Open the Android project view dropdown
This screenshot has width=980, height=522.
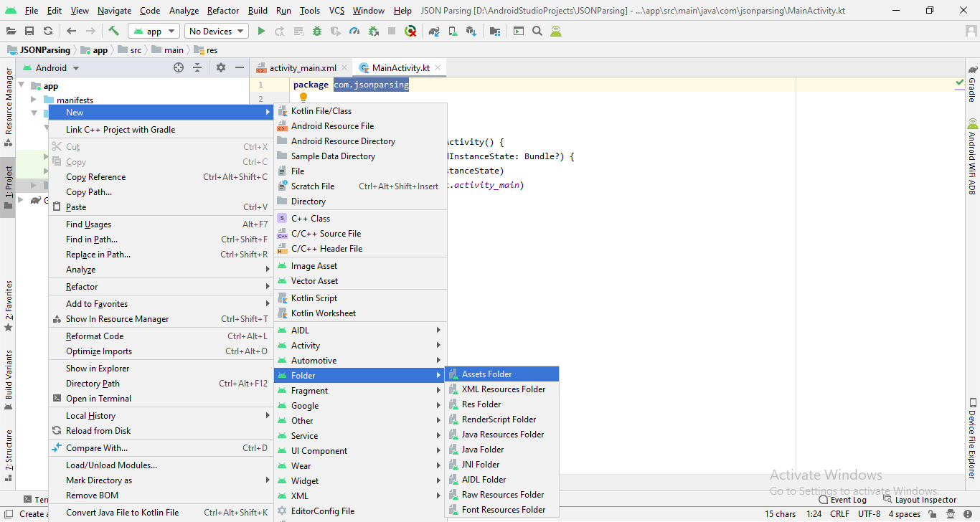coord(51,68)
